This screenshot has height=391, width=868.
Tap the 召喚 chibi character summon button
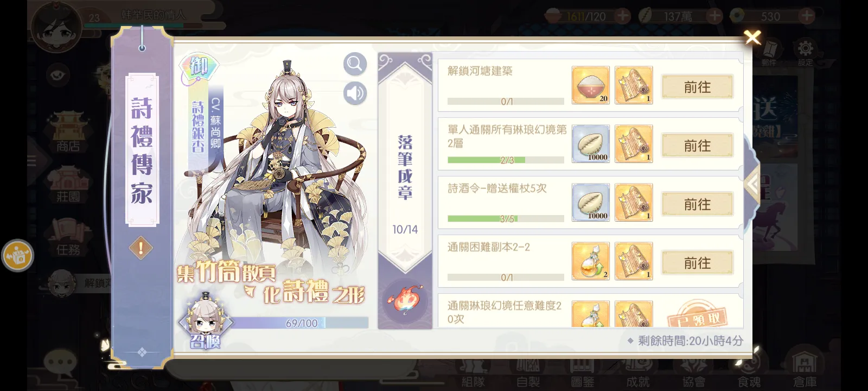[206, 321]
